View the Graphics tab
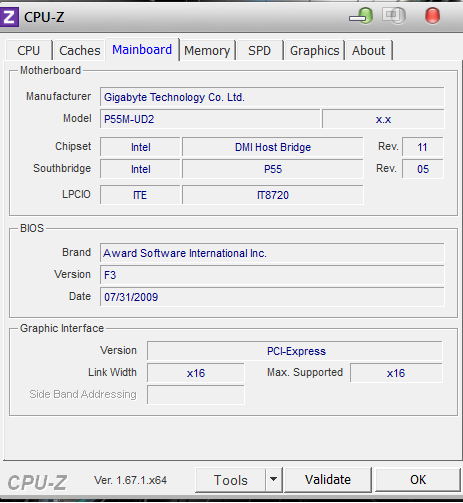 314,51
